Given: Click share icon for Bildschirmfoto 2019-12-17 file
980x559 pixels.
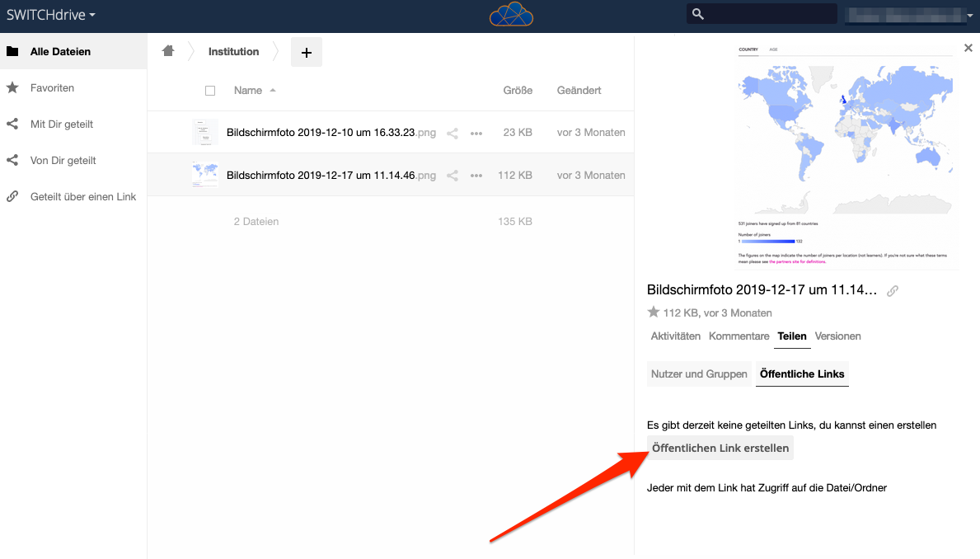Looking at the screenshot, I should pos(452,176).
